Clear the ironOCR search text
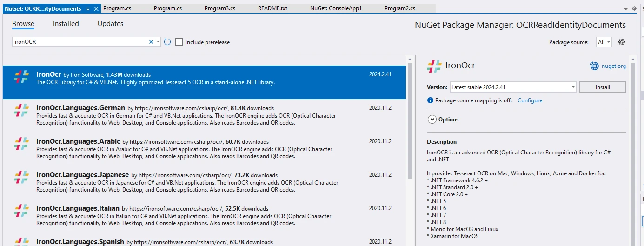Viewport: 644px width, 246px height. [x=151, y=42]
